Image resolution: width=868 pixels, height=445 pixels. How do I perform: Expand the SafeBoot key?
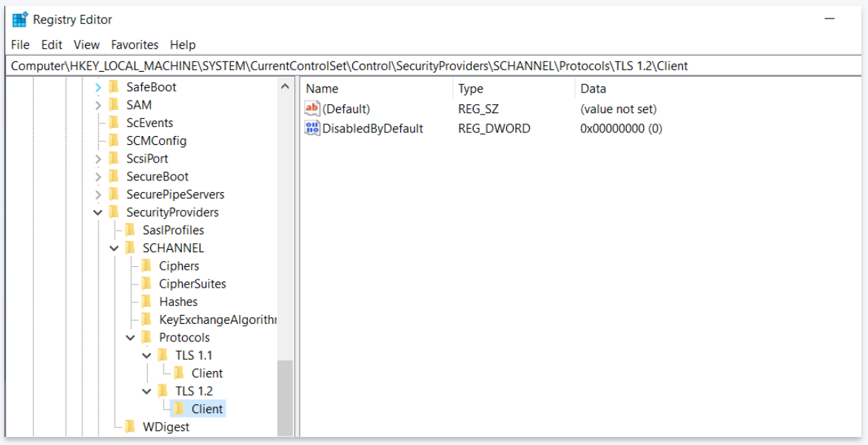[98, 86]
